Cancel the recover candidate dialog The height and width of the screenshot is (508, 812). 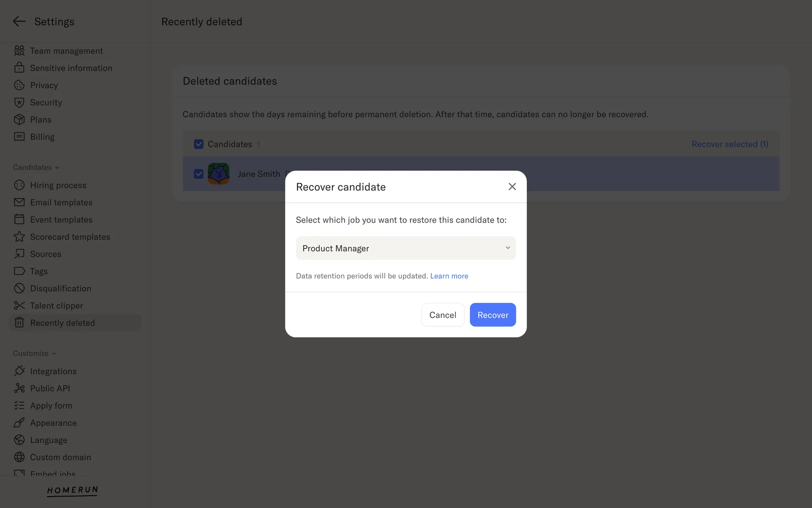click(x=442, y=315)
